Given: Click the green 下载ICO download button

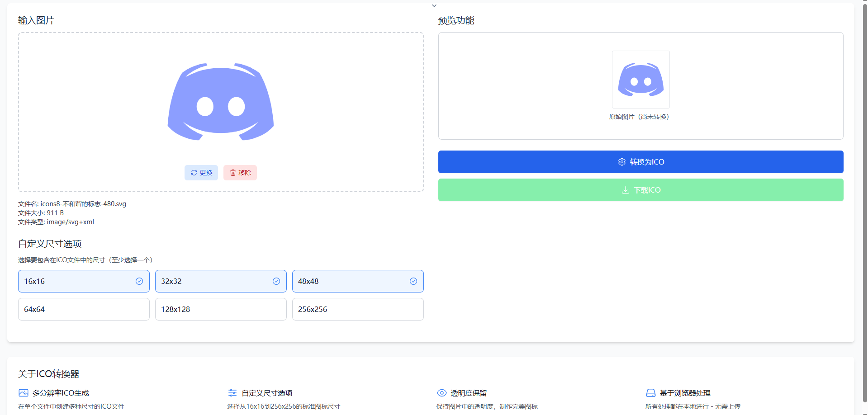Looking at the screenshot, I should pyautogui.click(x=640, y=190).
